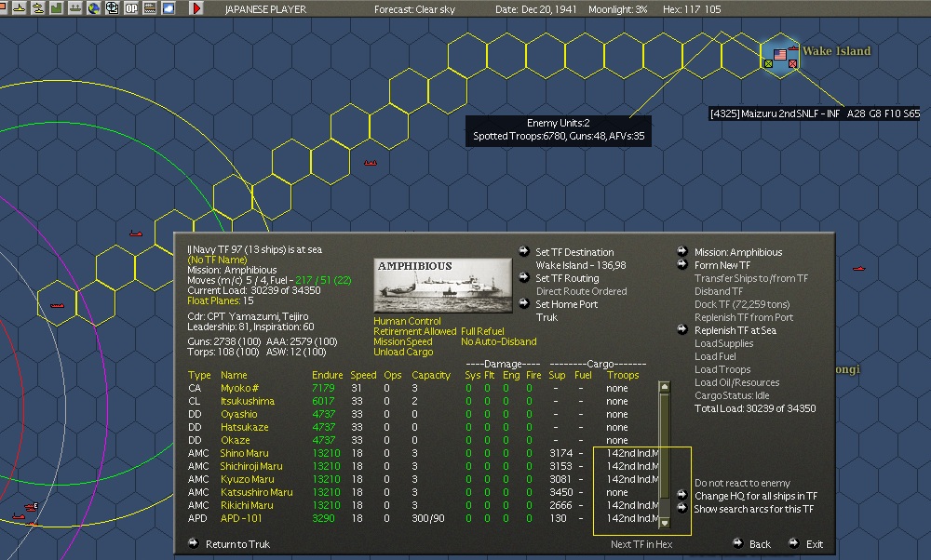The height and width of the screenshot is (560, 931).
Task: Sort ship list by Troops column
Action: point(623,375)
